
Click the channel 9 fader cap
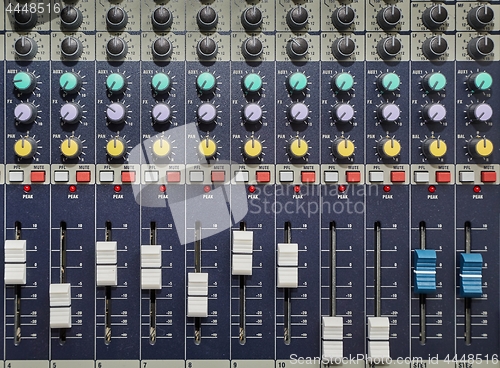coord(243,253)
